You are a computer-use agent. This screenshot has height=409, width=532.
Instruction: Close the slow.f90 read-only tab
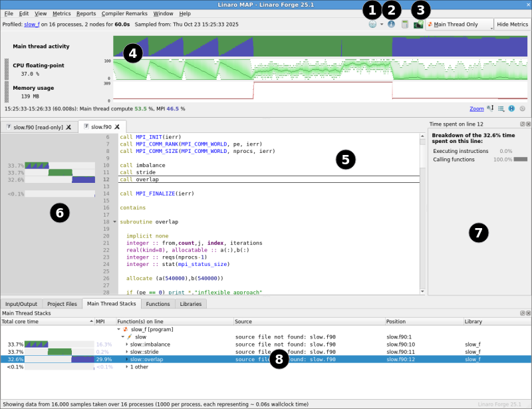click(68, 126)
